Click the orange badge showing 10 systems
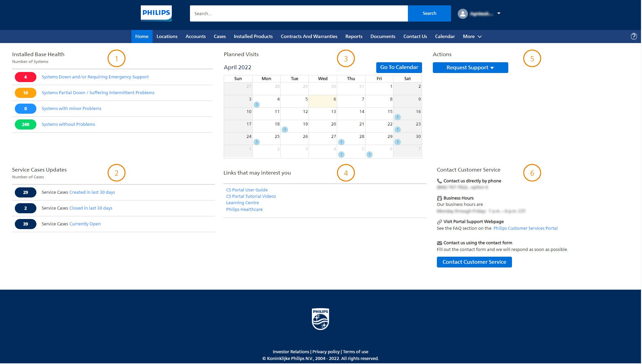Screen dimensions: 642x364 point(26,93)
